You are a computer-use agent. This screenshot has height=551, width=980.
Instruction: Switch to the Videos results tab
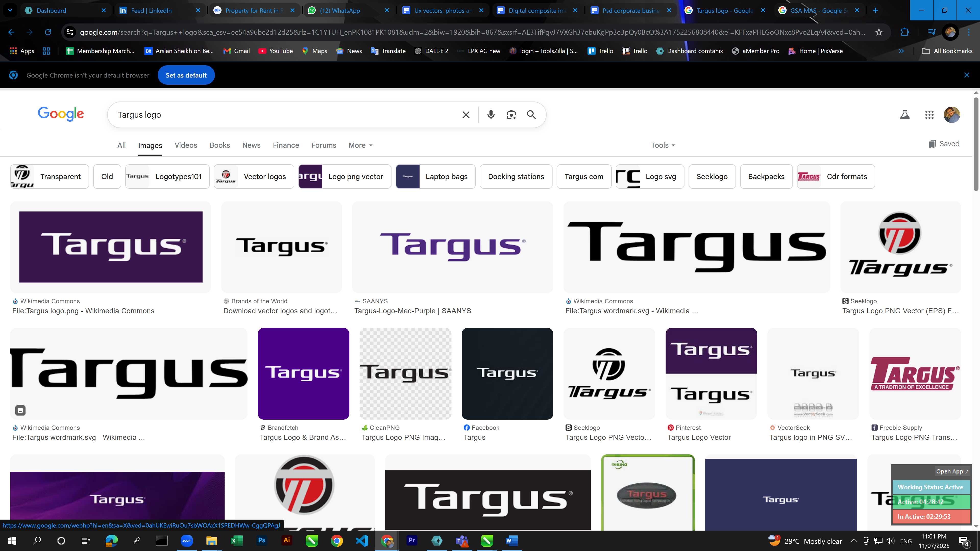[186, 145]
